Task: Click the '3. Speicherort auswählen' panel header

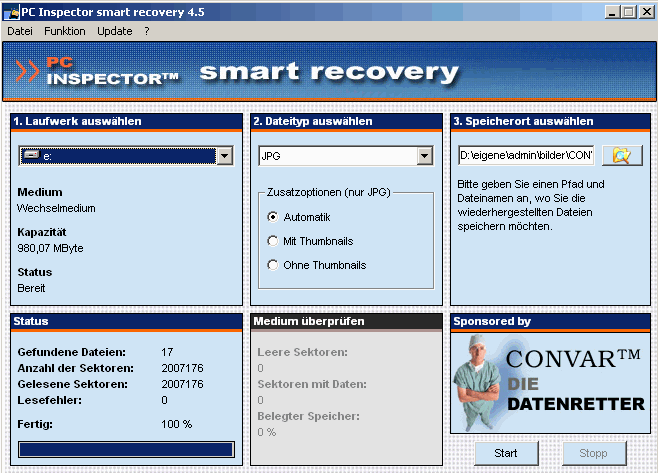Action: (x=550, y=121)
